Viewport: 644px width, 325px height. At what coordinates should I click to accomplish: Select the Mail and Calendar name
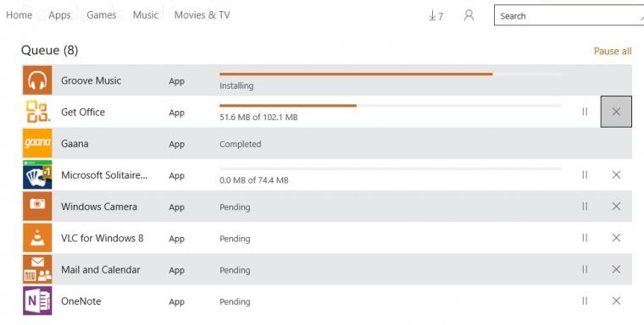tap(101, 270)
